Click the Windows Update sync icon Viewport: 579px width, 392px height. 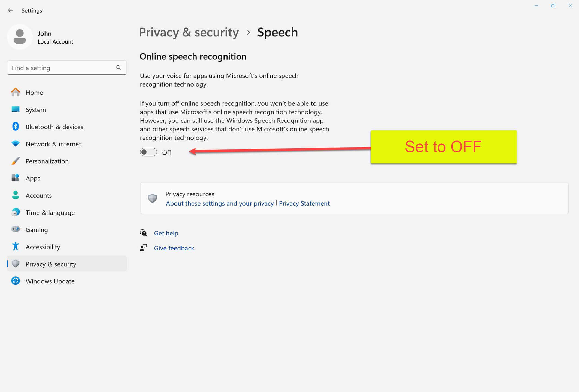[x=16, y=281]
